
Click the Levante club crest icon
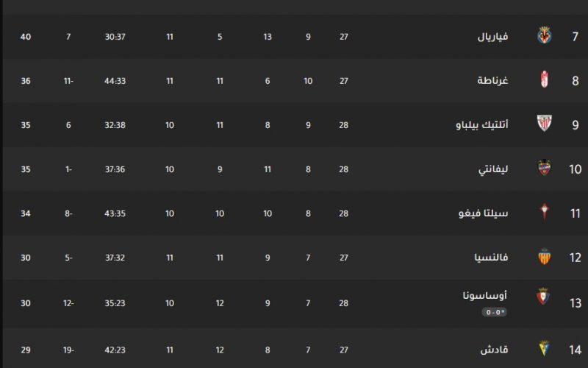coord(545,168)
